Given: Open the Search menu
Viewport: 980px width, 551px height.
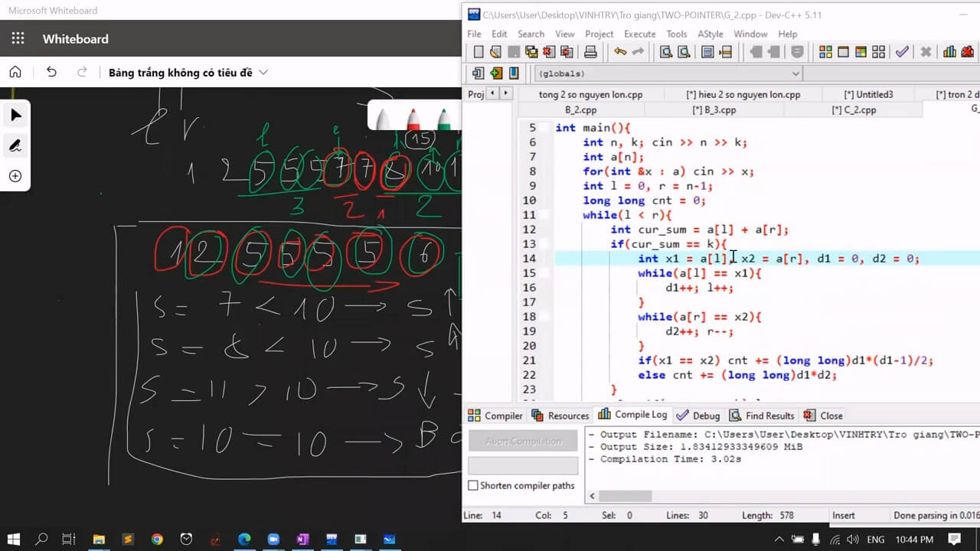Looking at the screenshot, I should pos(531,34).
